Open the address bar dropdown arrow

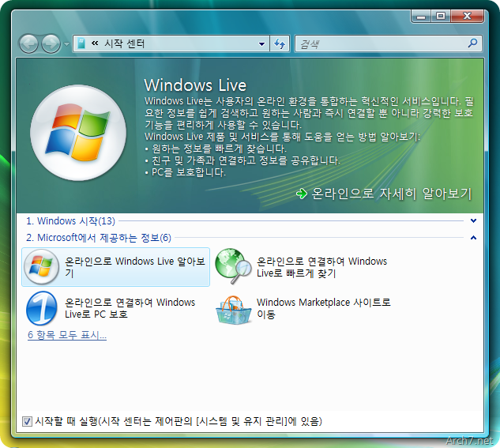[262, 44]
